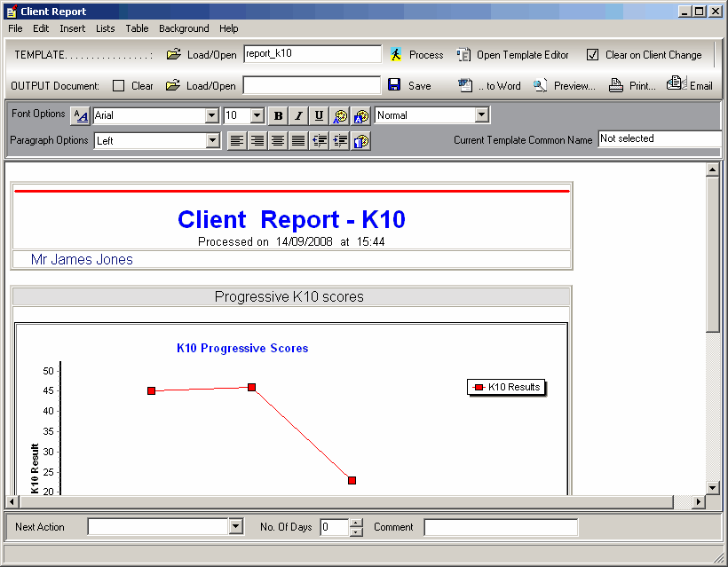Click Open Template Editor

click(x=513, y=55)
